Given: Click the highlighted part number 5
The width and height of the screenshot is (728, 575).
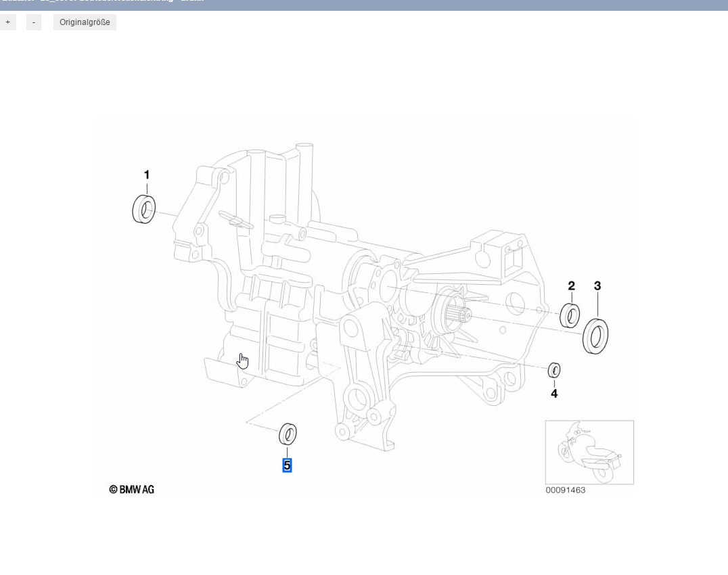Looking at the screenshot, I should pos(287,465).
